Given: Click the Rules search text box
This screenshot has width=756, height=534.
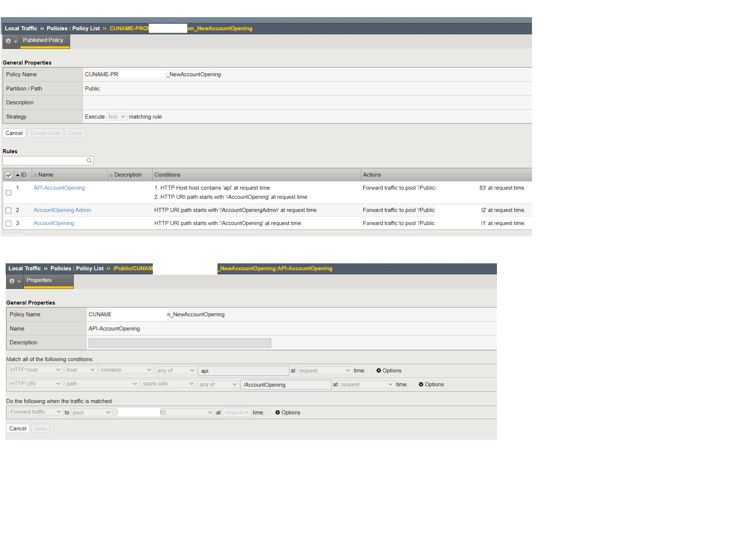Looking at the screenshot, I should [44, 160].
